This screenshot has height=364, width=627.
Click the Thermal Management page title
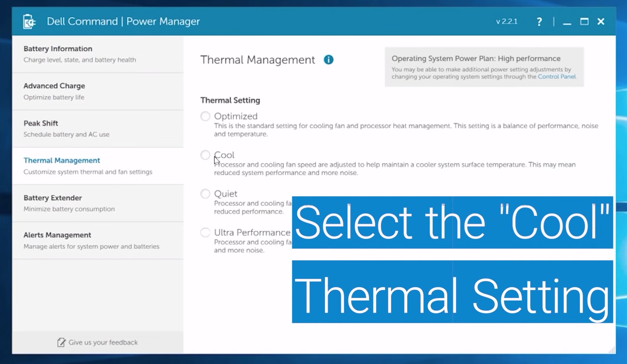(x=257, y=60)
